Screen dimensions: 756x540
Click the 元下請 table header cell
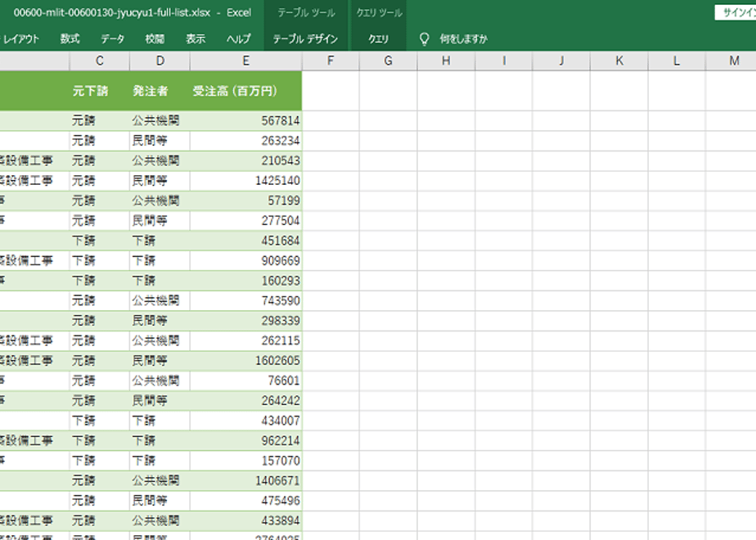click(x=99, y=91)
